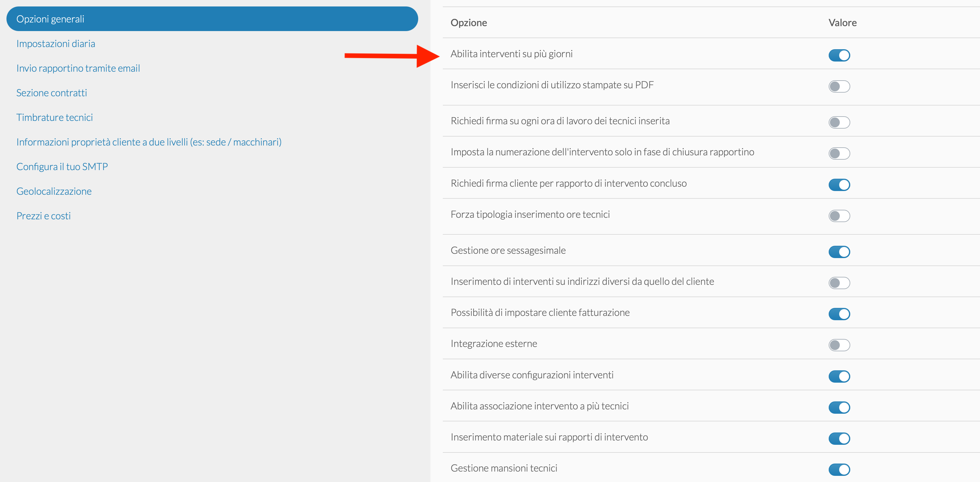Screen dimensions: 980x482
Task: Go to Sezione contratti
Action: tap(51, 93)
